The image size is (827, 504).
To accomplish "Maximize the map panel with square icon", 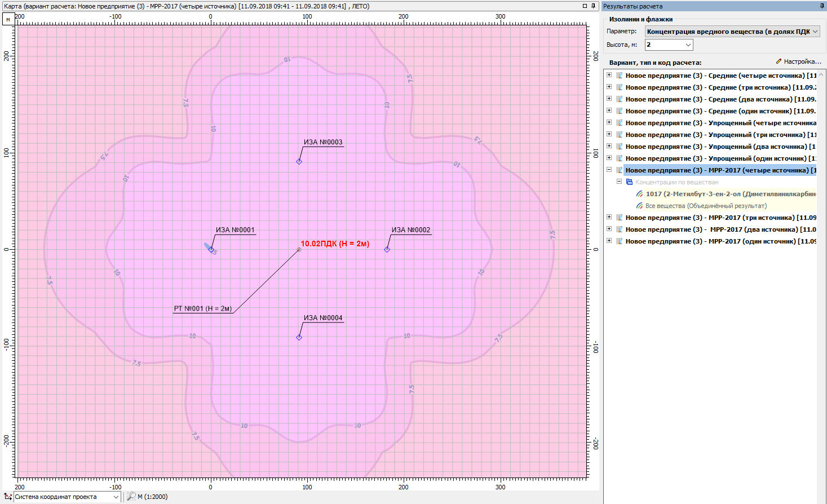I will click(585, 6).
